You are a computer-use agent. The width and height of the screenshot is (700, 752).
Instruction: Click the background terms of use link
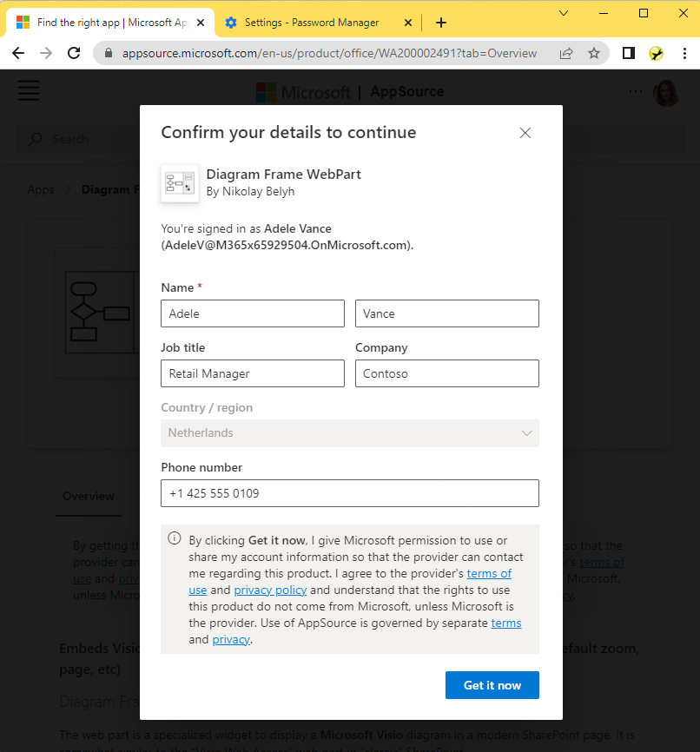601,562
